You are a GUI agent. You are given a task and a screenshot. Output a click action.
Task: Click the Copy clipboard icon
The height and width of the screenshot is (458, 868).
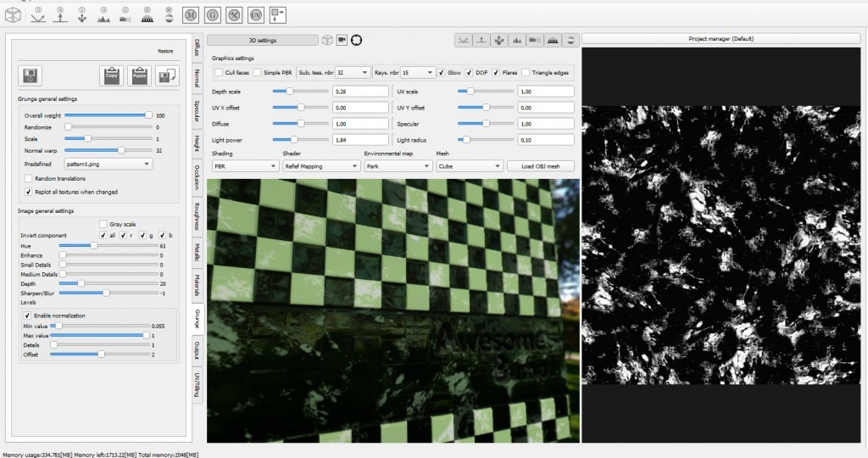tap(111, 75)
